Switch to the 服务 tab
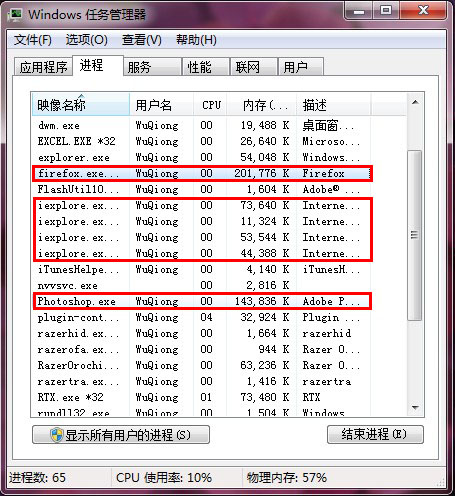 coord(152,67)
